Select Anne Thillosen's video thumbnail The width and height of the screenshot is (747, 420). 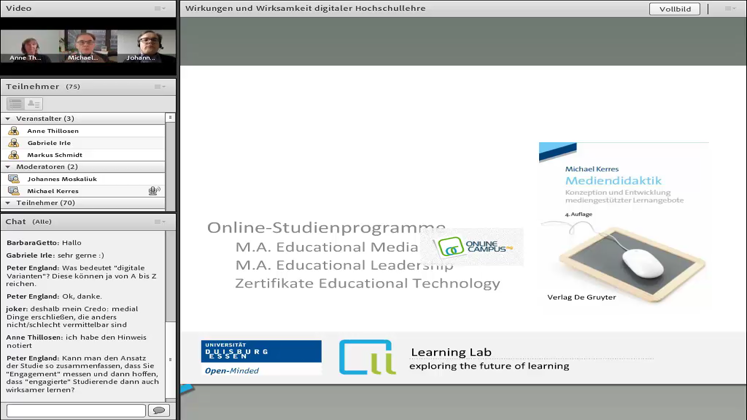pos(25,47)
